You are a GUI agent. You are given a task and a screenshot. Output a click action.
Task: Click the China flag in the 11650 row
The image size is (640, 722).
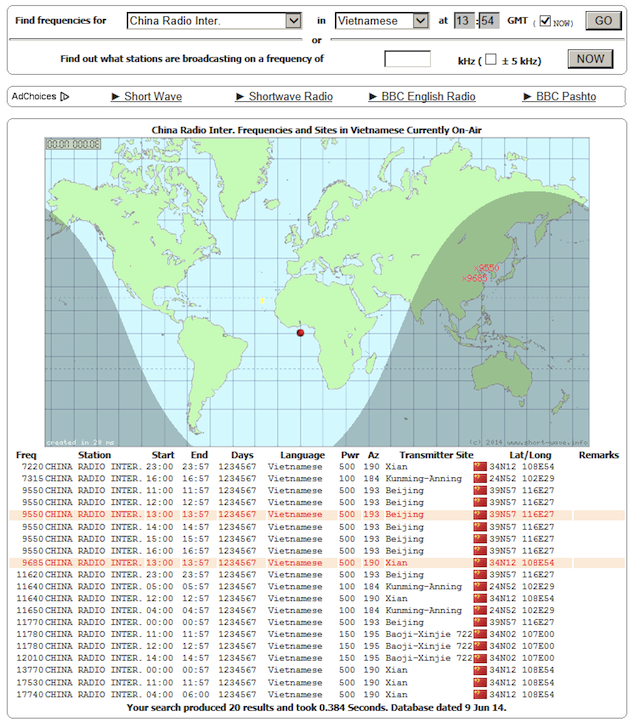tap(480, 611)
